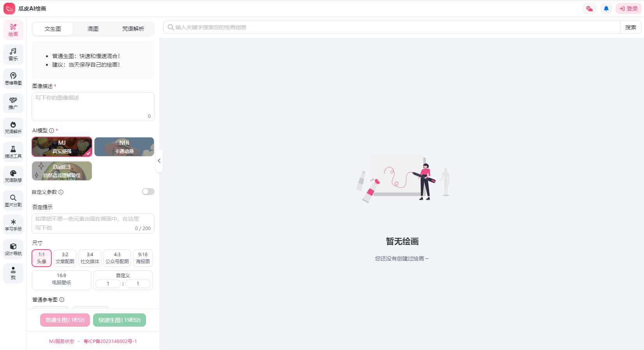The width and height of the screenshot is (644, 350).
Task: Open the 音乐 music sidebar icon
Action: pos(13,54)
